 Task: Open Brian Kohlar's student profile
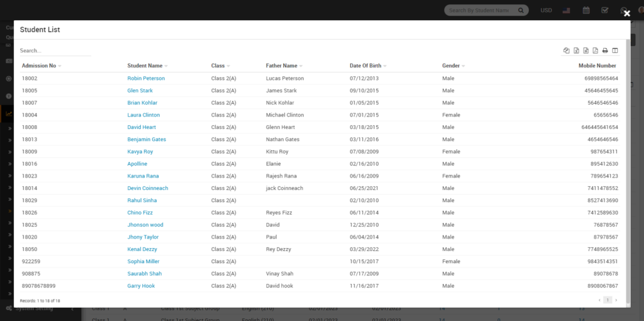142,103
